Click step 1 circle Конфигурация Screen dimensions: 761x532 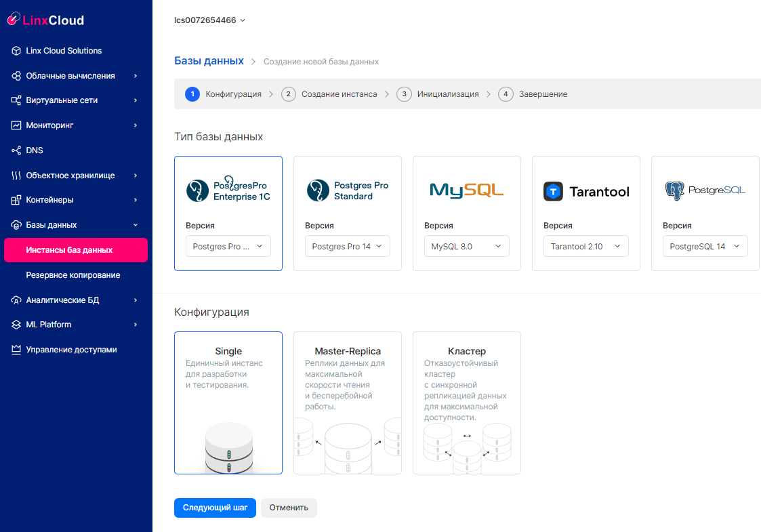coord(192,94)
